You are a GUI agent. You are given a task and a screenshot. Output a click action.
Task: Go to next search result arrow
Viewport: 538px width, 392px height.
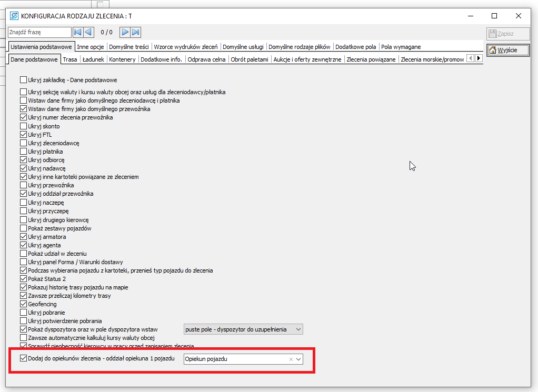pos(125,32)
